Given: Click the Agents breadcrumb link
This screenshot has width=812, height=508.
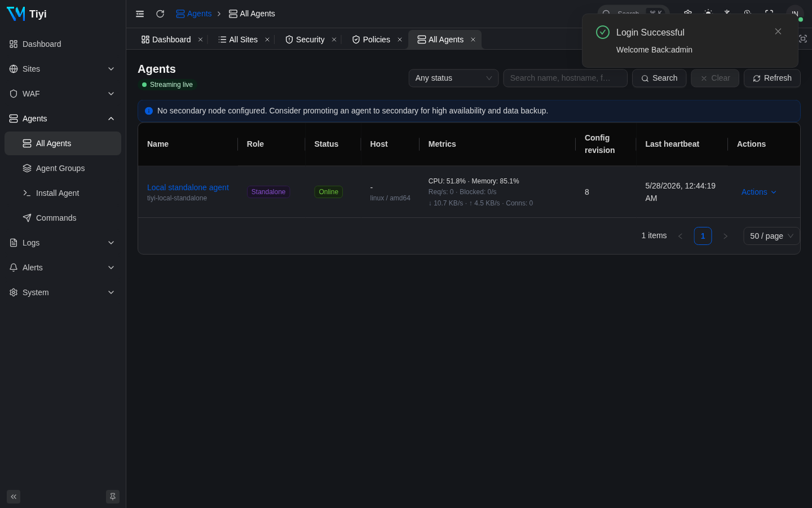Looking at the screenshot, I should 193,14.
